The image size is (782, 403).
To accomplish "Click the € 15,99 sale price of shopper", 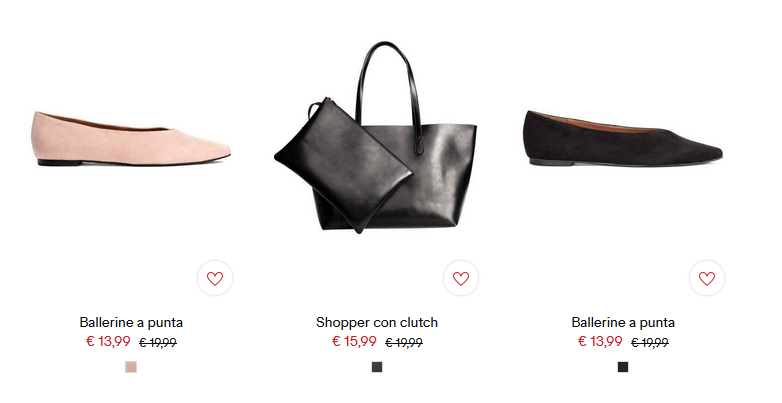I will [354, 342].
